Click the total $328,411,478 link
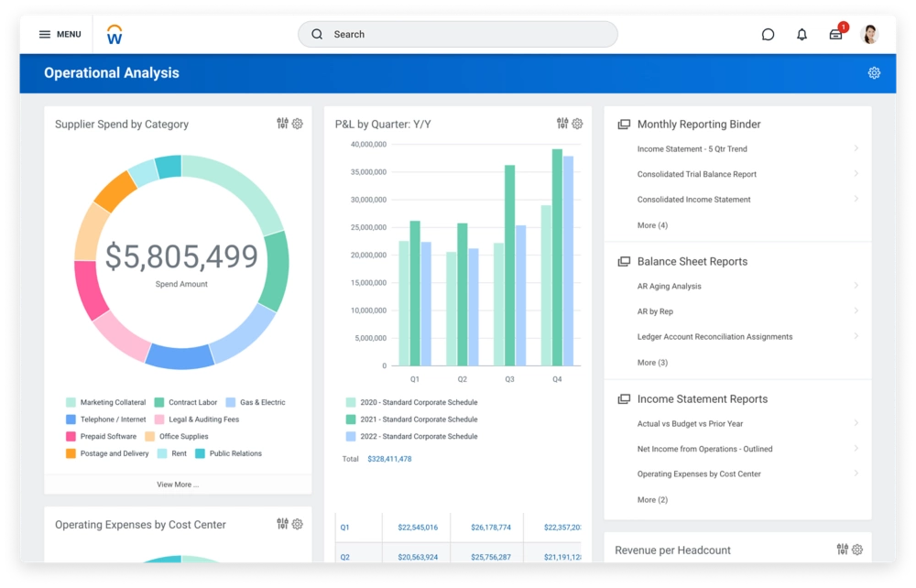This screenshot has width=916, height=588. 389,459
